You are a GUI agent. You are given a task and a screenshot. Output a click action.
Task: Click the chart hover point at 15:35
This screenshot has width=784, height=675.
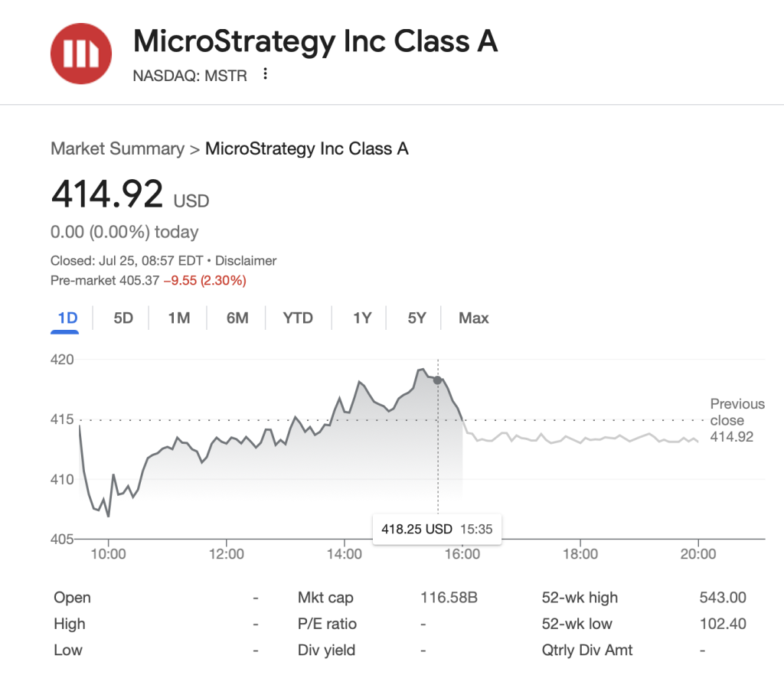click(x=437, y=380)
